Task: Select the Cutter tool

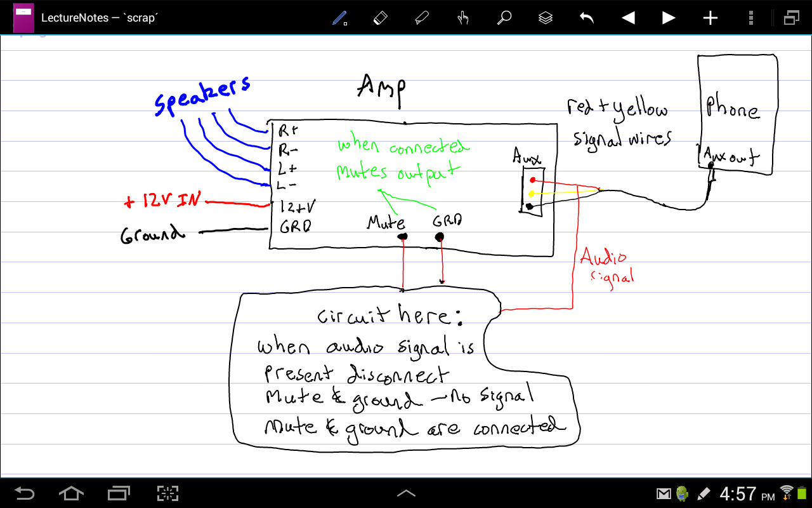Action: pos(421,18)
